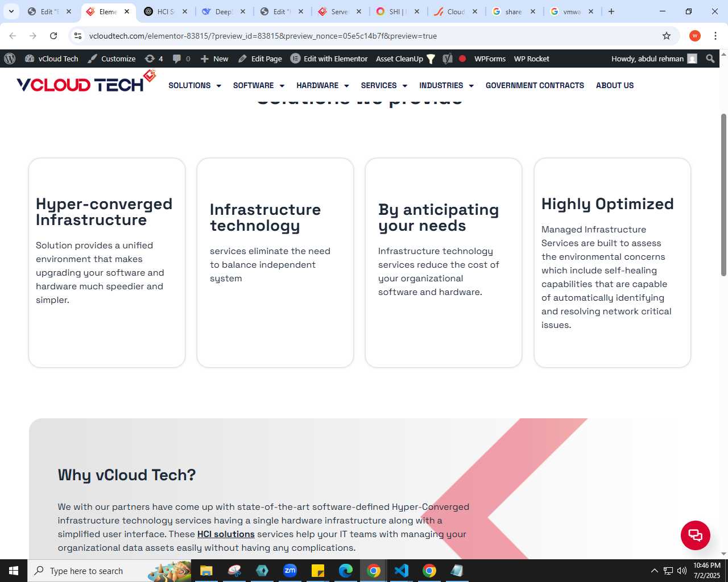Switch to the HCI S browser tab
The width and height of the screenshot is (728, 582).
(166, 11)
